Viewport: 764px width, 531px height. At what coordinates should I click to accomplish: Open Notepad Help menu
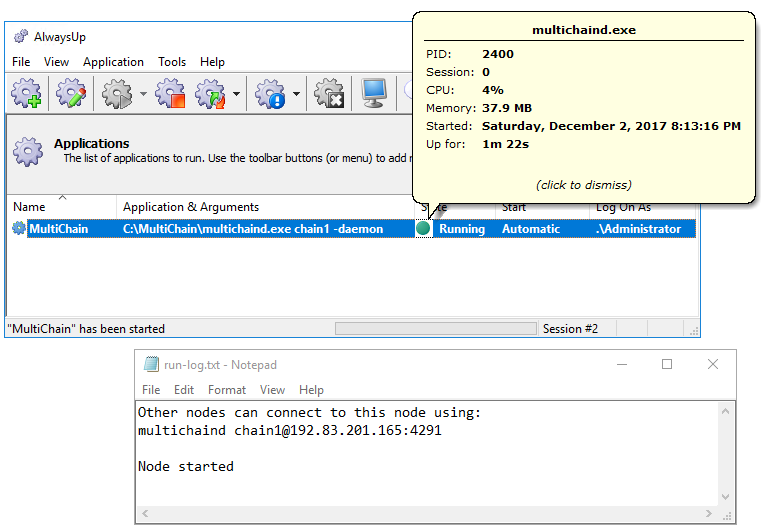pyautogui.click(x=311, y=390)
